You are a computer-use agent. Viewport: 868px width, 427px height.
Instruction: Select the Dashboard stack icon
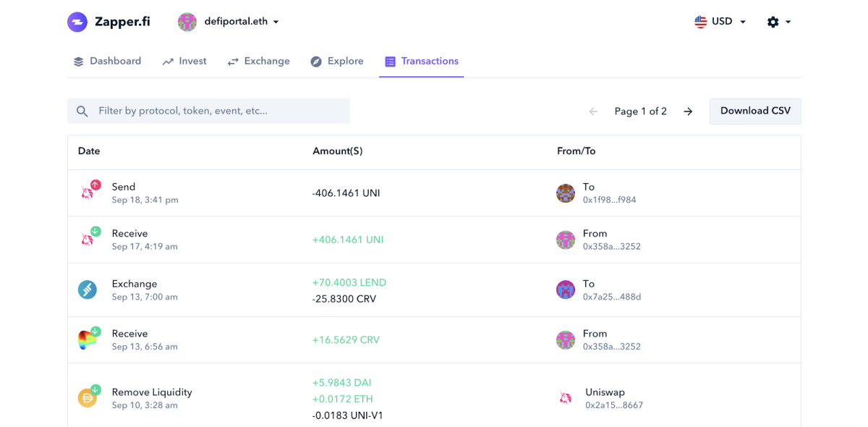click(78, 61)
